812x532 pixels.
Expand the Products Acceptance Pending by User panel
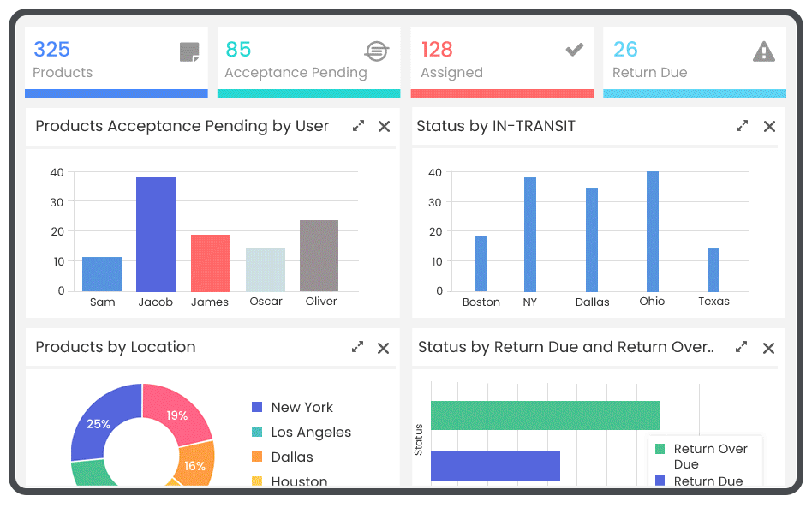pos(359,126)
